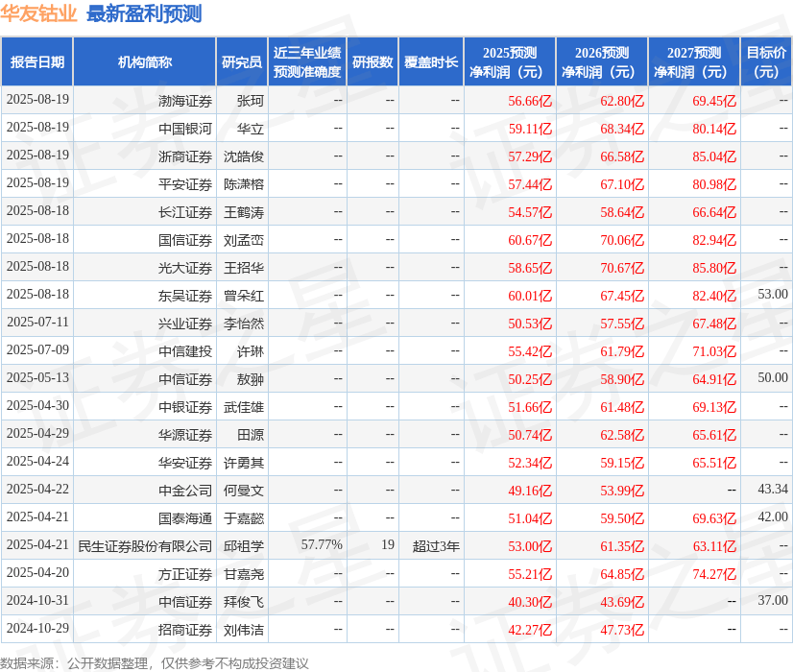This screenshot has height=672, width=793.
Task: Click the 目标价 column header
Action: tap(761, 61)
